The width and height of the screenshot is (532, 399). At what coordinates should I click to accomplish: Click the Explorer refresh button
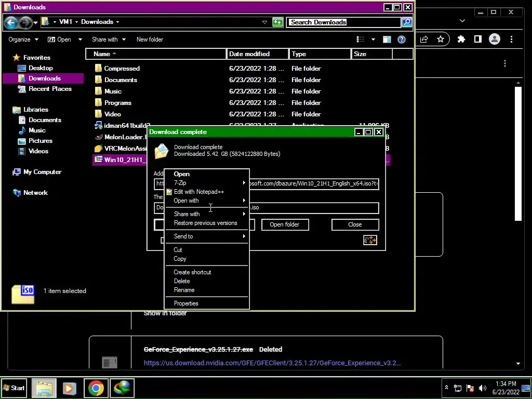click(277, 22)
